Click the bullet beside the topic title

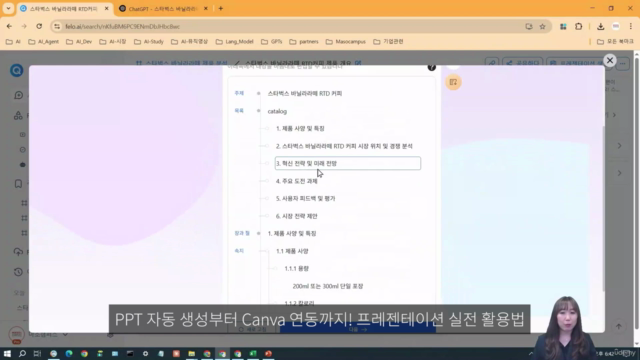tap(258, 93)
